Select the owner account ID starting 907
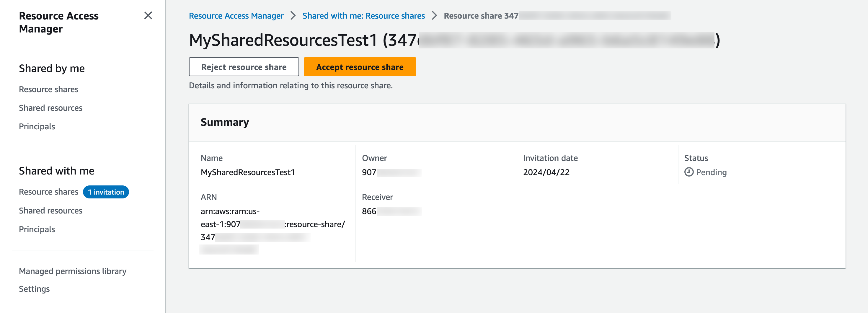Viewport: 868px width, 313px height. [x=391, y=172]
